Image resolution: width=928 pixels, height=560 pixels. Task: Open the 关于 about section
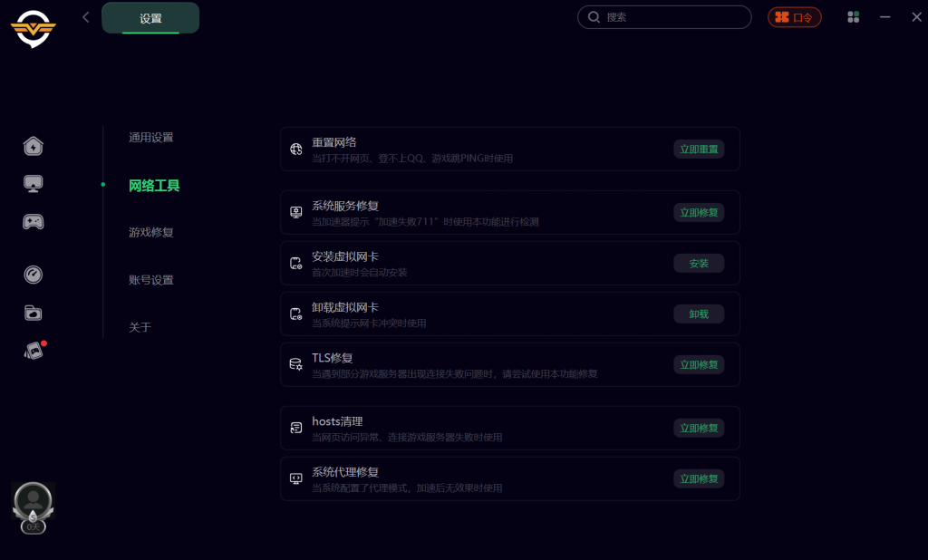coord(140,327)
